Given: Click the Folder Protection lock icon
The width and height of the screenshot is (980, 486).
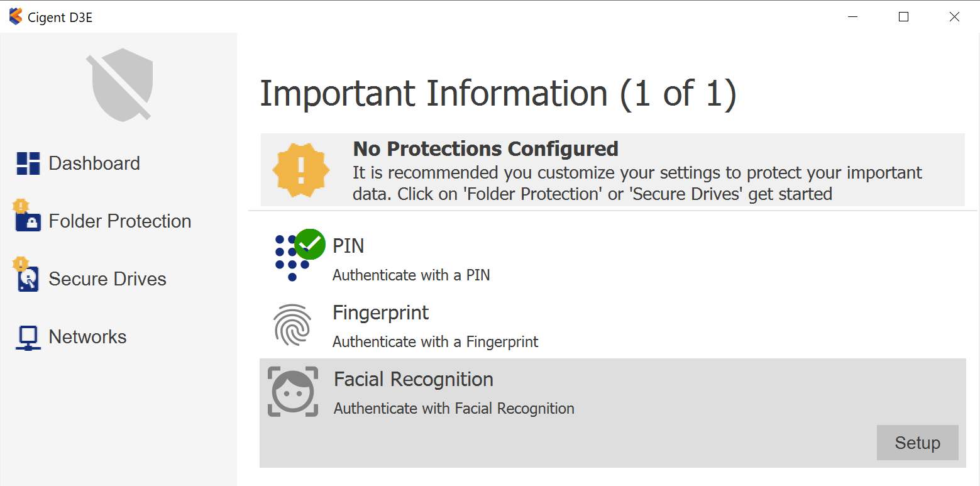Looking at the screenshot, I should (x=28, y=221).
